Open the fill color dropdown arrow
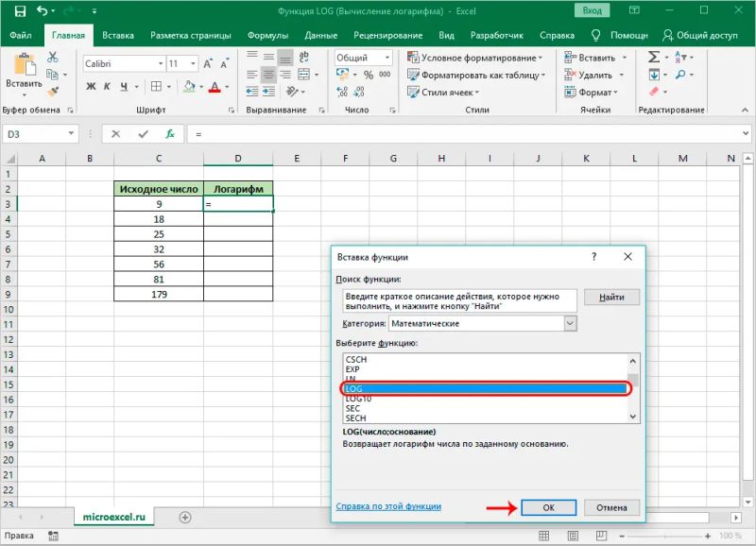 click(201, 86)
